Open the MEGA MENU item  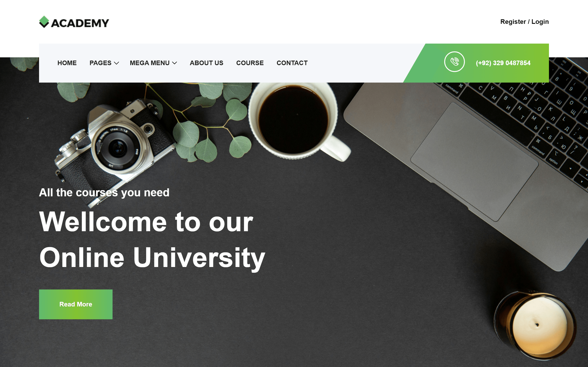(150, 63)
